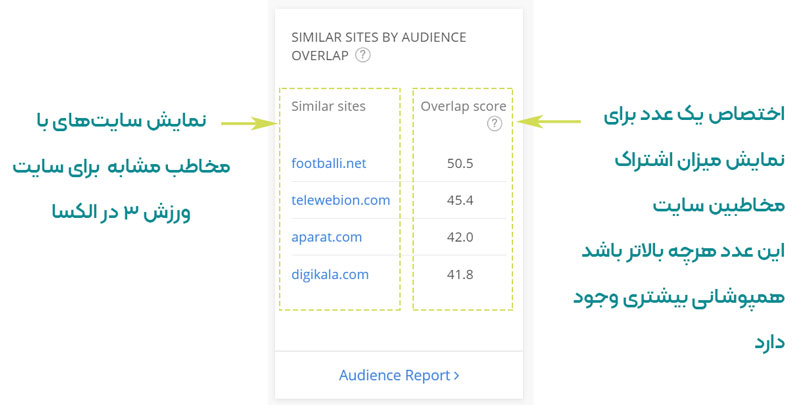800x405 pixels.
Task: Click the Overlap score help question mark
Action: click(x=494, y=123)
